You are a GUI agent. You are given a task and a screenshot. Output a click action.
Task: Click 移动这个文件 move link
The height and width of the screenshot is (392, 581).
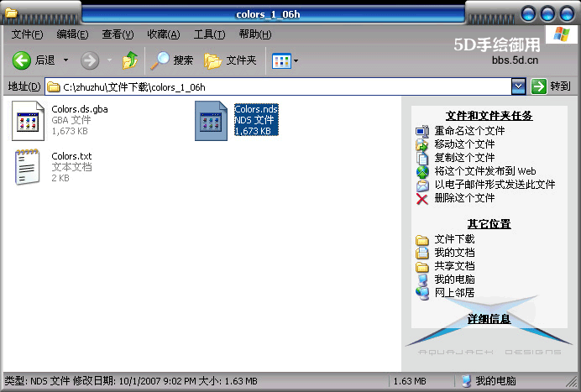click(x=464, y=144)
